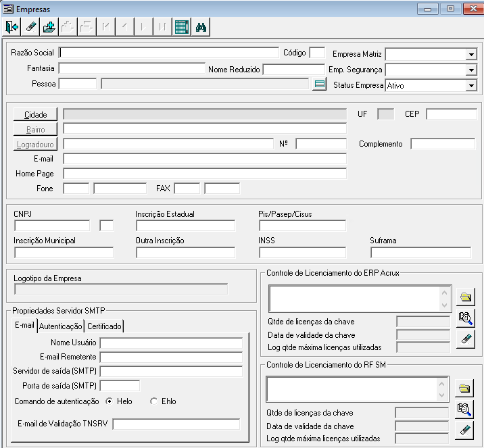Click the Suframa field
Viewport: 484px width, 448px height.
(x=420, y=253)
